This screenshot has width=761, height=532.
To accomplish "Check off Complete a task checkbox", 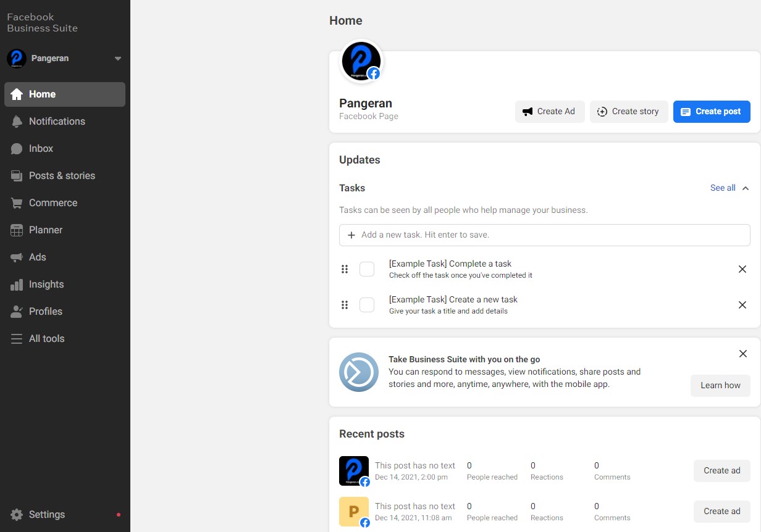I will coord(367,269).
